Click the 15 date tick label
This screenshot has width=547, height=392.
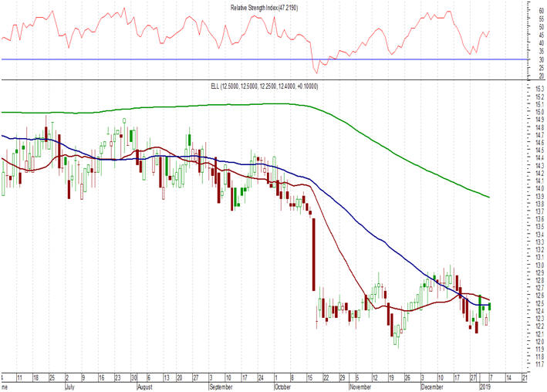point(310,378)
